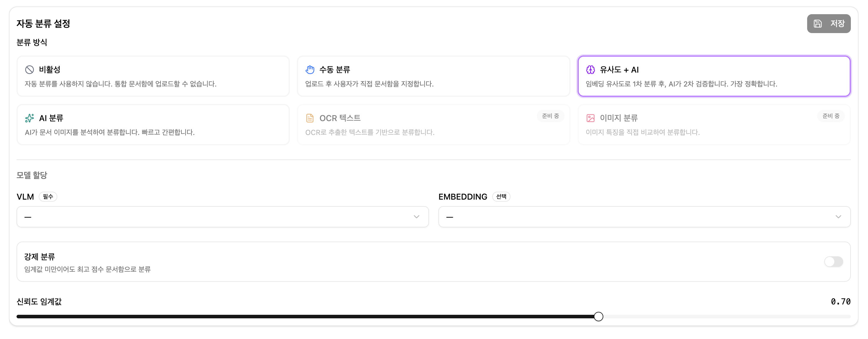Screen dimensions: 868x339
Task: Click the chevron icon in the EMBEDDING selector
Action: [x=838, y=217]
